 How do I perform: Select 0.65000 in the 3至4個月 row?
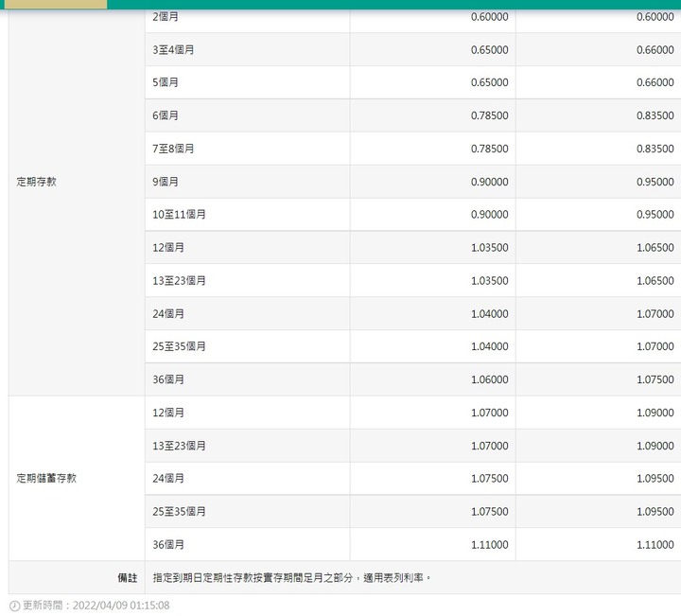[x=490, y=50]
